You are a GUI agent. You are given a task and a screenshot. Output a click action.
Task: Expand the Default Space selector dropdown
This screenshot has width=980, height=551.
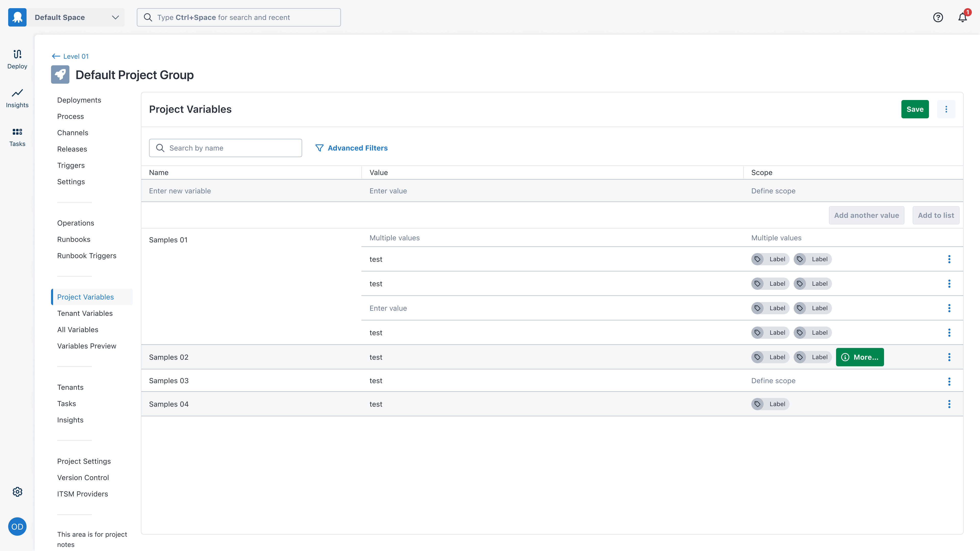(x=115, y=17)
